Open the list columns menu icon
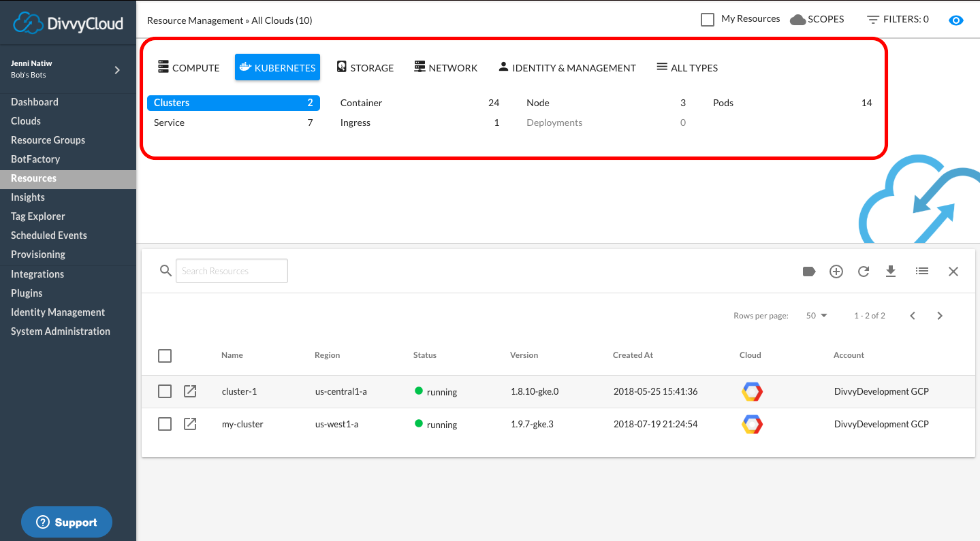 pyautogui.click(x=922, y=272)
